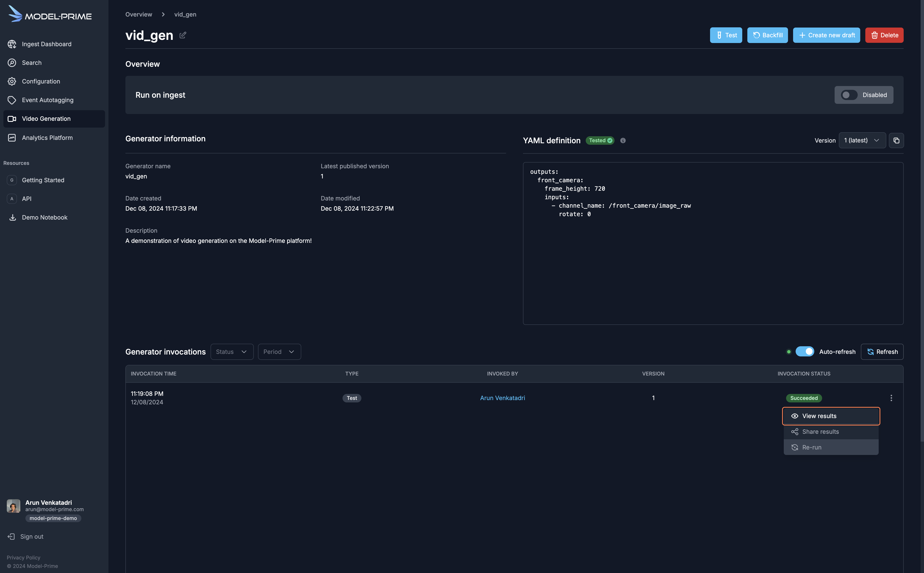924x573 pixels.
Task: Click Create new draft button
Action: [826, 35]
